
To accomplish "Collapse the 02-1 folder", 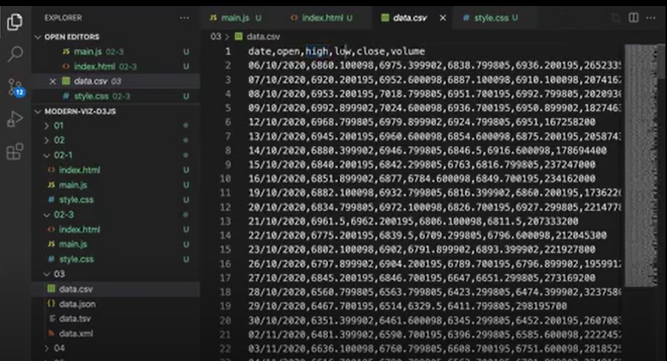I will coord(63,155).
